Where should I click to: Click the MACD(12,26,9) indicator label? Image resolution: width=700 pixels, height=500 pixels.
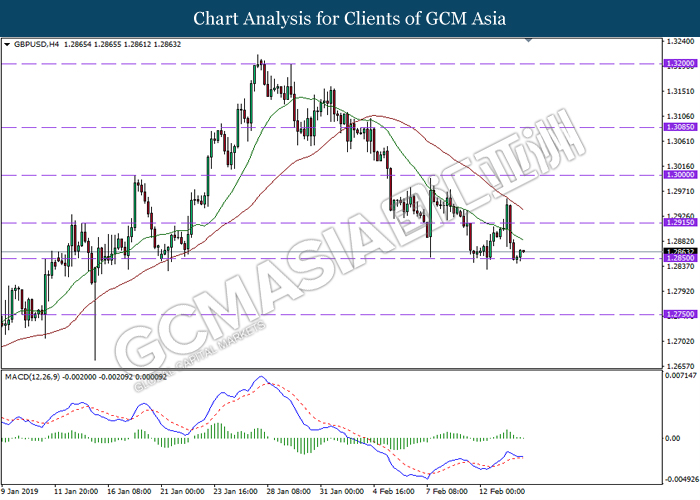32,377
